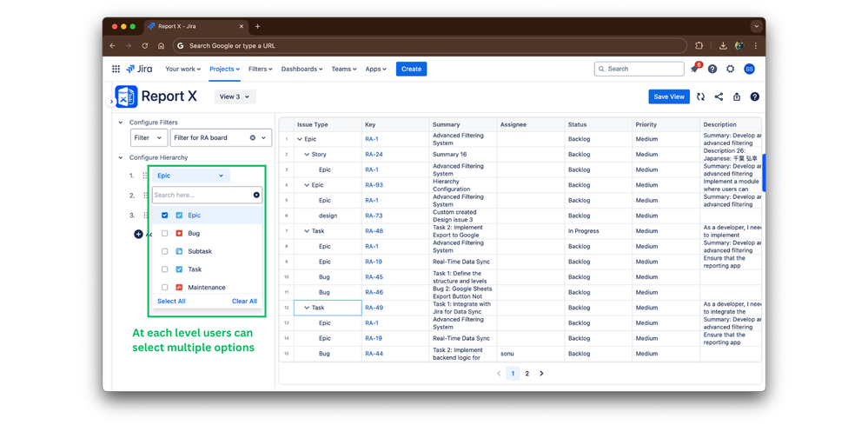Open issue link RA-24
Screen dimensions: 868x425
pos(374,155)
